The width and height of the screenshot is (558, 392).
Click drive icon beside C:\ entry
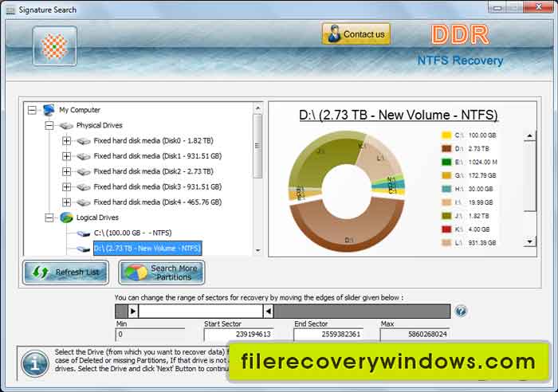click(83, 233)
